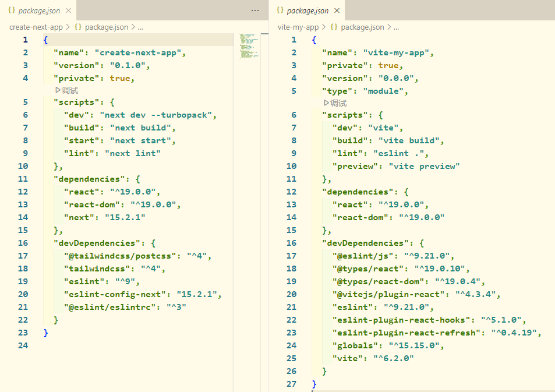Screen dimensions: 555x392
Task: Click line number 12 in right editor
Action: pyautogui.click(x=291, y=192)
